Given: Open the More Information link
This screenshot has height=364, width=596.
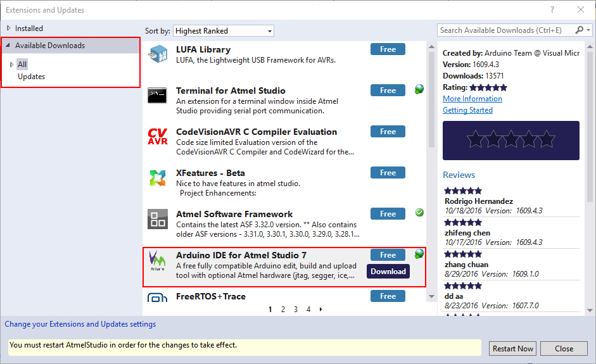Looking at the screenshot, I should click(472, 99).
